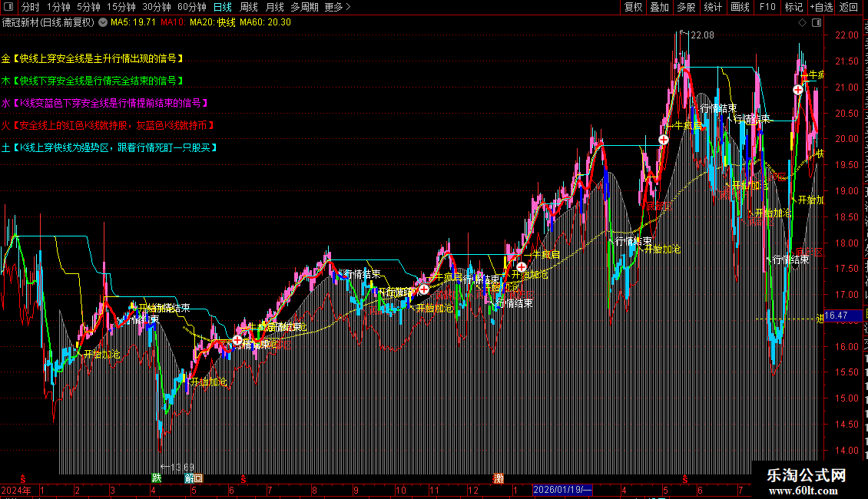
Task: Open the F10 company info
Action: coord(767,7)
